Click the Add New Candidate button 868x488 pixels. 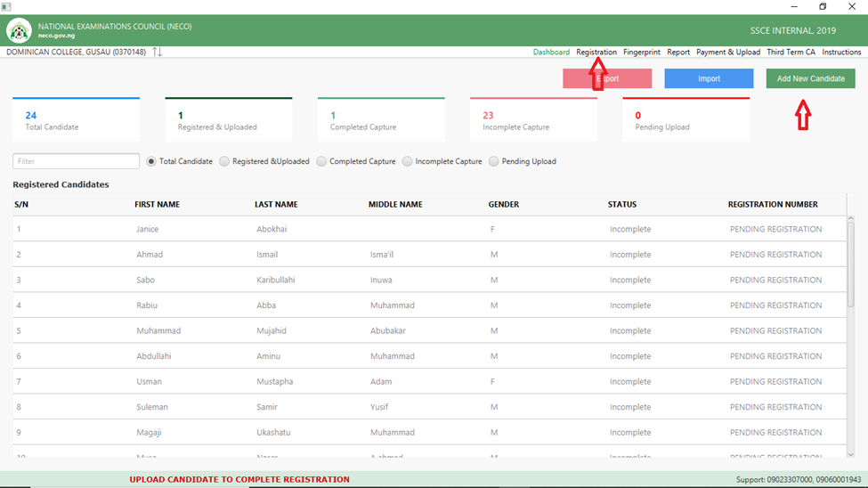click(810, 79)
